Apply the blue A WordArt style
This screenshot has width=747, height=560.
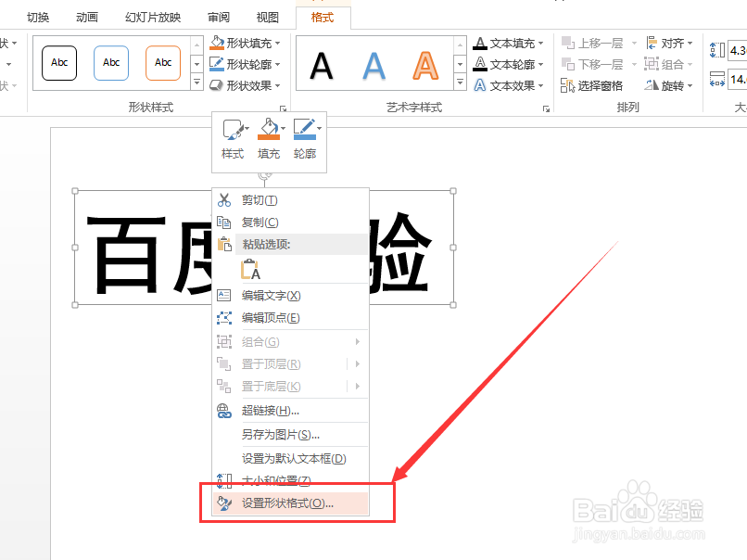(374, 66)
